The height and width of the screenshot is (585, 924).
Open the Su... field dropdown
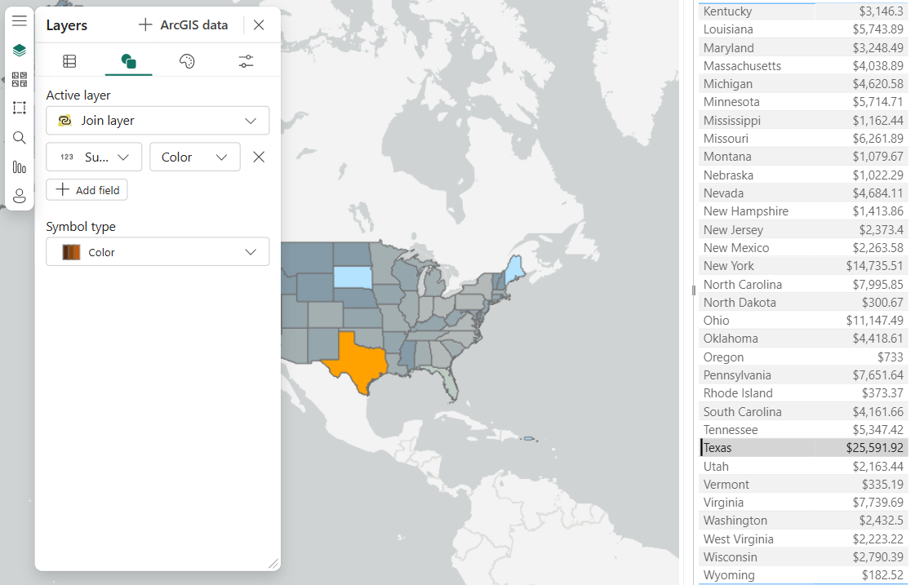(91, 157)
